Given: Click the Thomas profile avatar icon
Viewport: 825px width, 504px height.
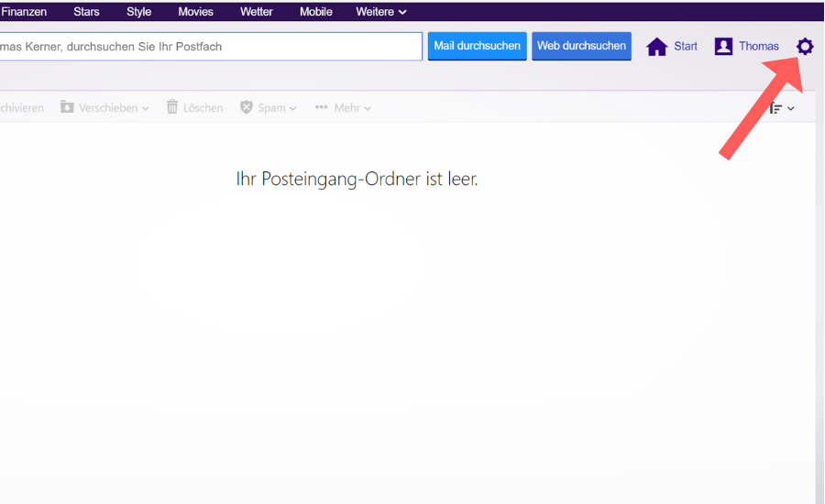Looking at the screenshot, I should 723,47.
